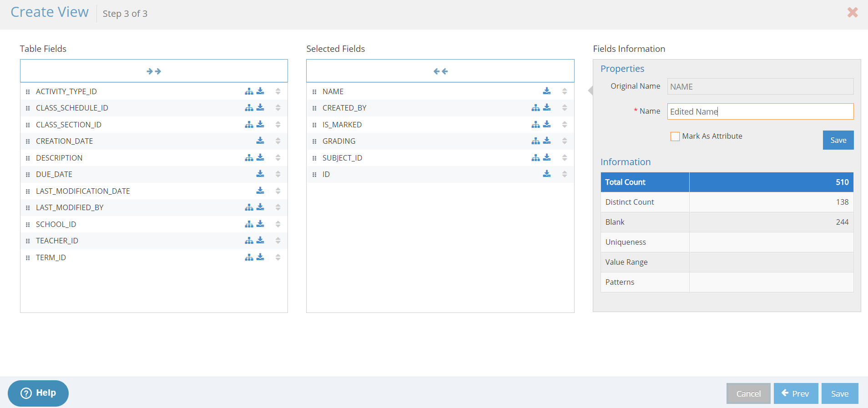Move all table fields to selected
The height and width of the screenshot is (408, 868).
coord(154,71)
